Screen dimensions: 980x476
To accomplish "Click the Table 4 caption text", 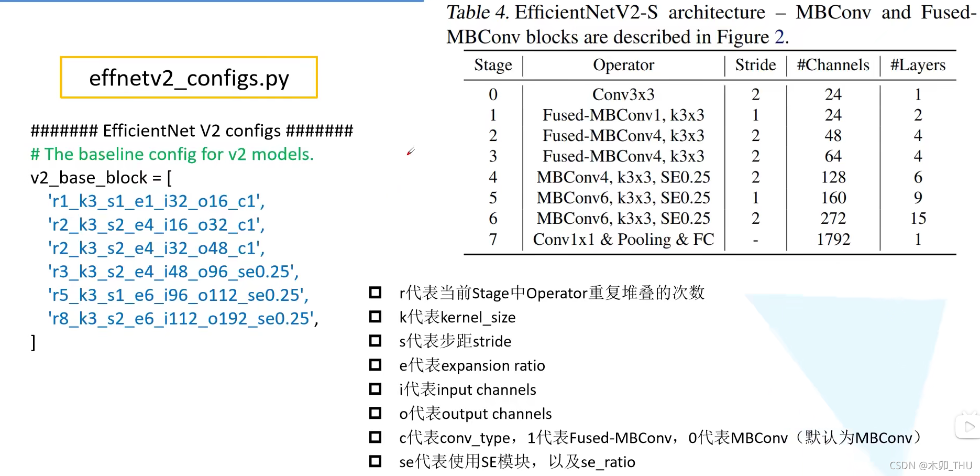I will pyautogui.click(x=711, y=24).
